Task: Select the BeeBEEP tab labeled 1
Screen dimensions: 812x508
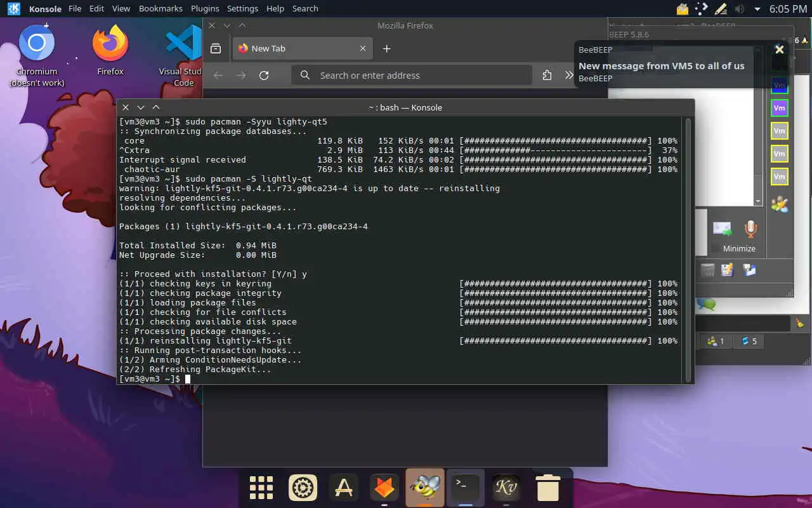Action: coord(716,341)
